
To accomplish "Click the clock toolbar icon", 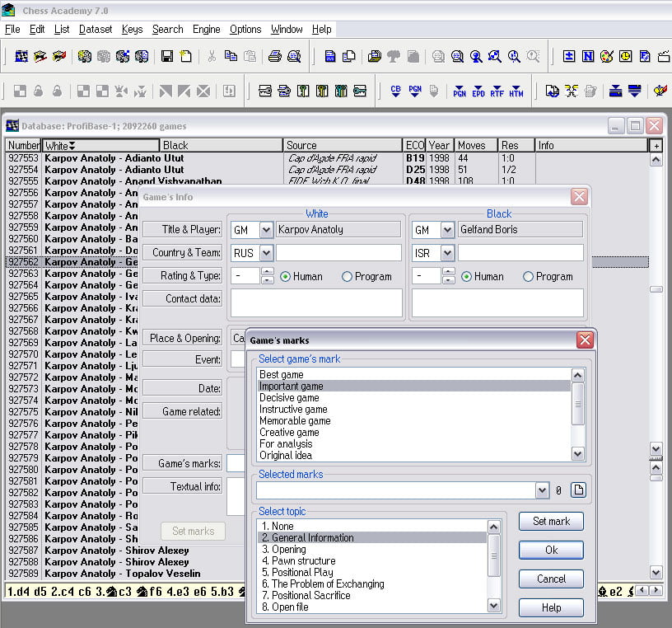I will click(626, 56).
